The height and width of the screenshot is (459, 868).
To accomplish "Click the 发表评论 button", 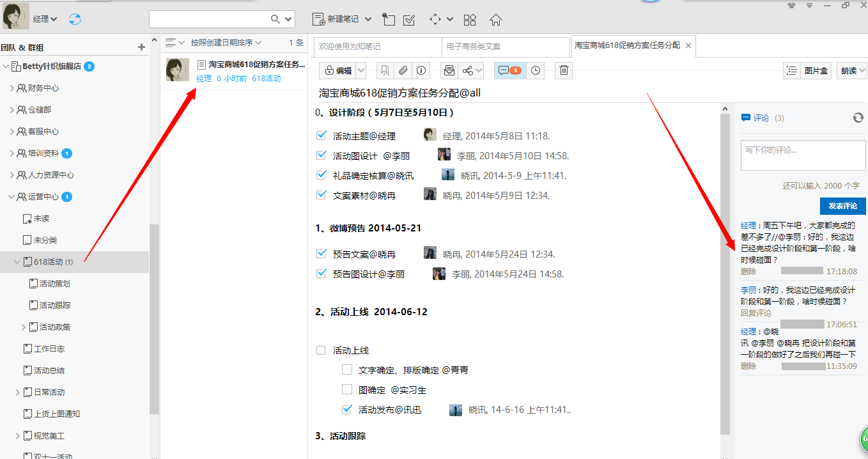I will [x=842, y=206].
